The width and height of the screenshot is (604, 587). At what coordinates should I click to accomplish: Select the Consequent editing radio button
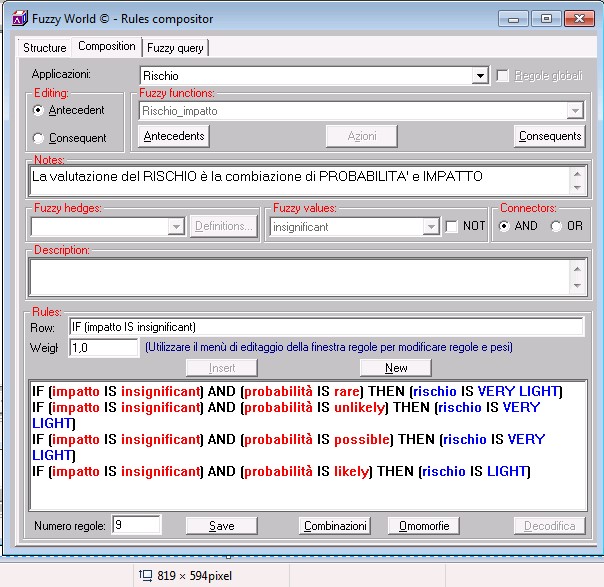(x=38, y=138)
